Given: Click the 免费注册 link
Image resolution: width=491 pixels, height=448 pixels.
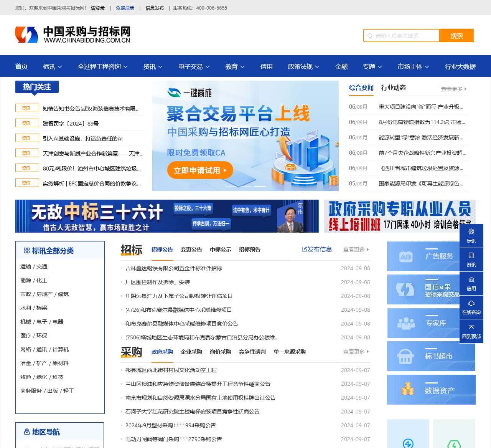Looking at the screenshot, I should click(125, 8).
